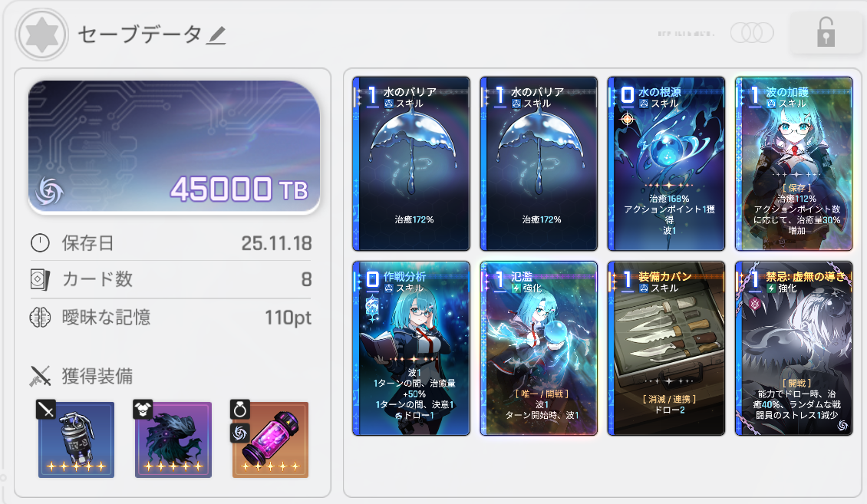
Task: Click the clock icon next to 保存日
Action: click(x=40, y=243)
